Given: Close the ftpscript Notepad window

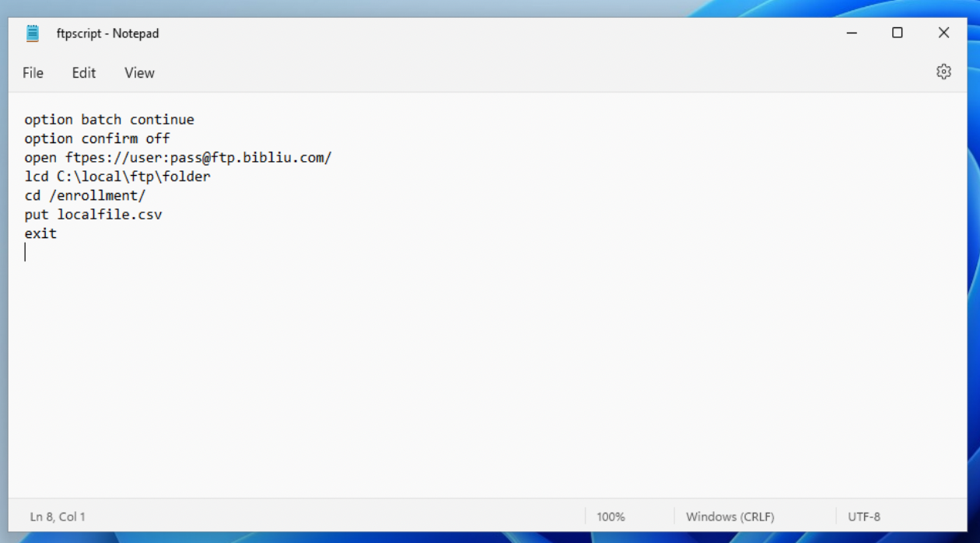Looking at the screenshot, I should 943,33.
